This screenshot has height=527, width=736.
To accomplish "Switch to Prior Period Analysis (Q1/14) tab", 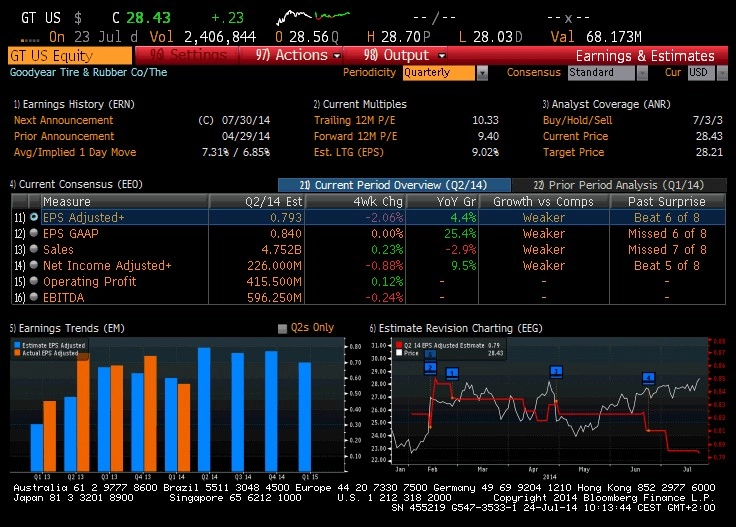I will click(619, 185).
